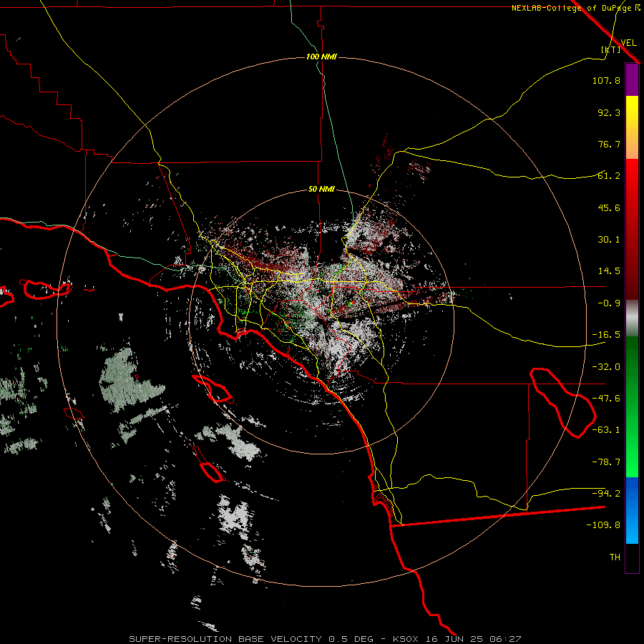Screen dimensions: 644x644
Task: Click the TH legend label
Action: (615, 557)
